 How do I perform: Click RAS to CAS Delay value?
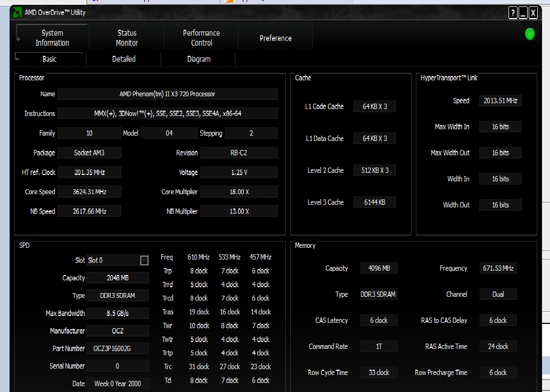pos(498,320)
